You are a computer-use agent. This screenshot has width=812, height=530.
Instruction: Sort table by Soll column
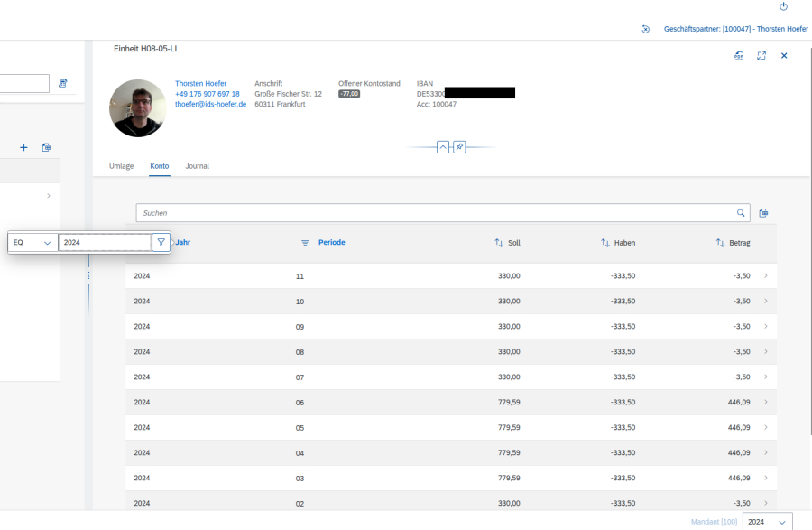click(x=507, y=243)
